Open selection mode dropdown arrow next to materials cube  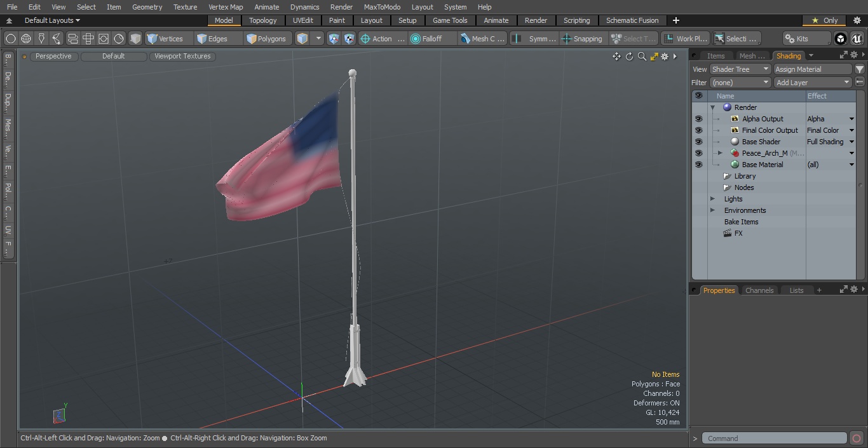pos(318,39)
